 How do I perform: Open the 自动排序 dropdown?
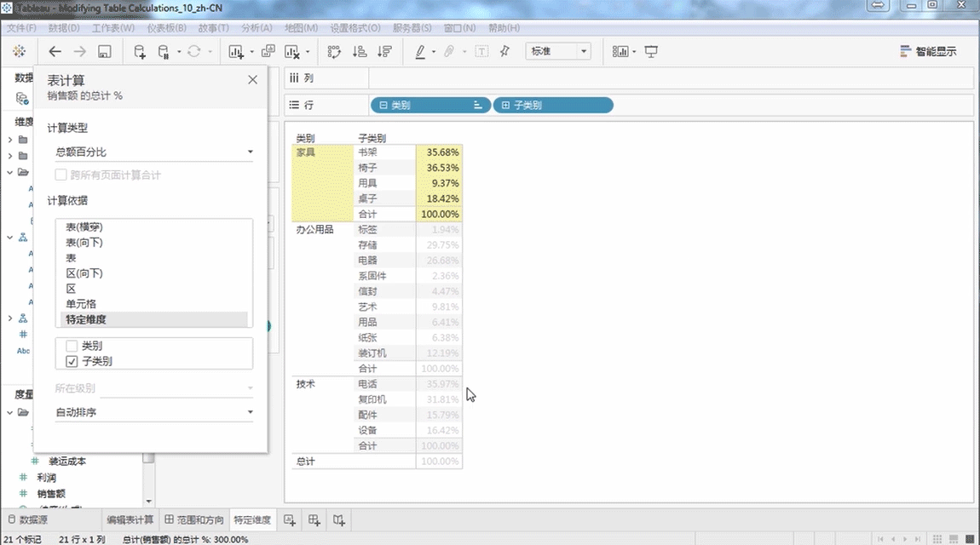pos(153,412)
